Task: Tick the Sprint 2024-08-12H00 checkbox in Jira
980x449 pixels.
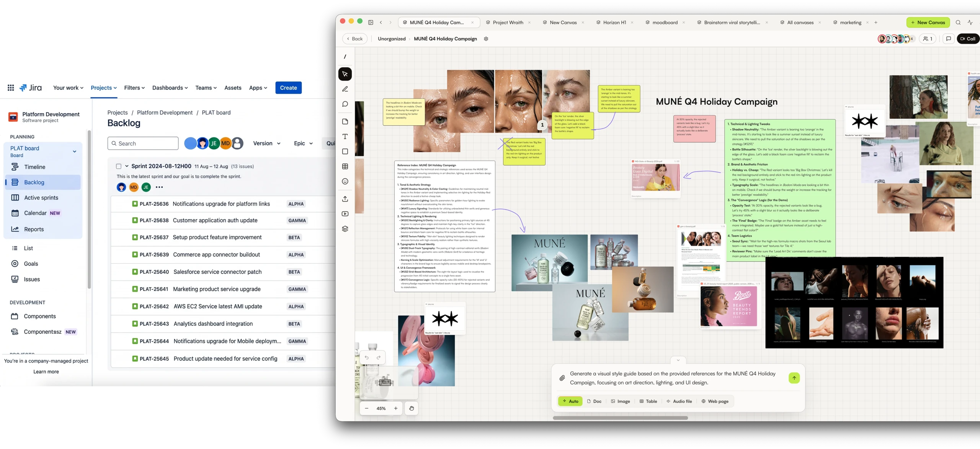Action: 119,166
